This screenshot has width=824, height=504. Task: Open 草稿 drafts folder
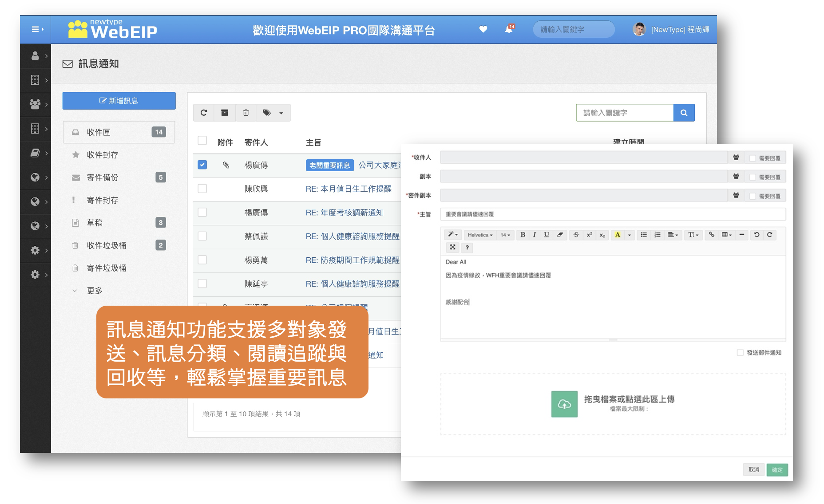(119, 223)
